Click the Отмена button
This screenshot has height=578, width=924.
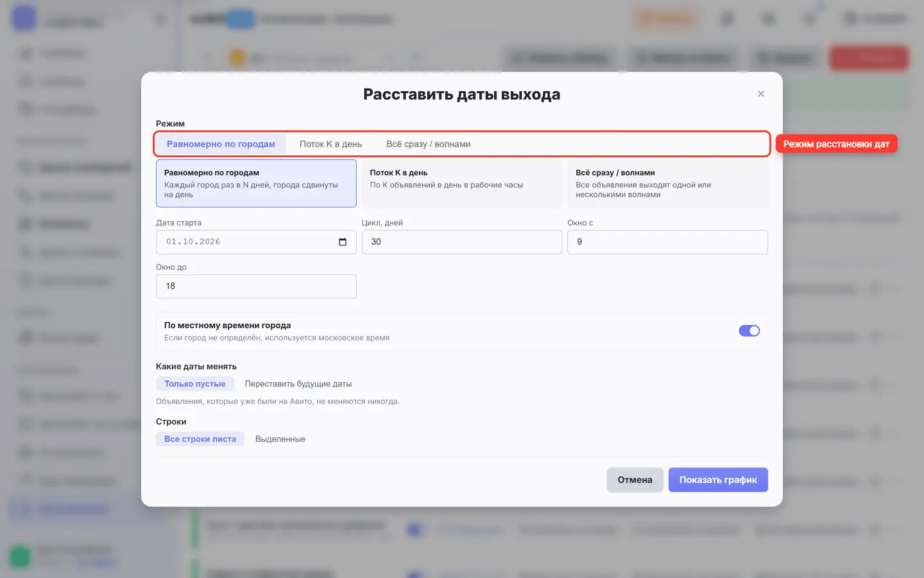[x=635, y=480]
